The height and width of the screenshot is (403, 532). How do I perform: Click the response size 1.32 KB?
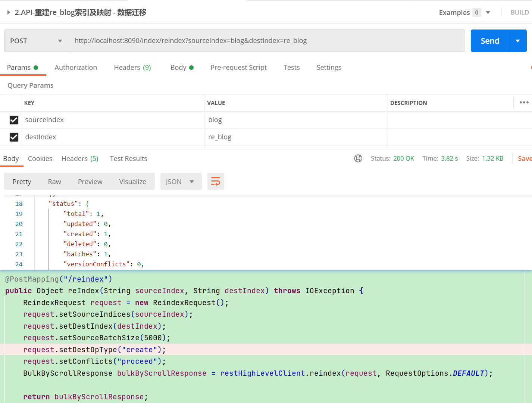click(x=492, y=158)
